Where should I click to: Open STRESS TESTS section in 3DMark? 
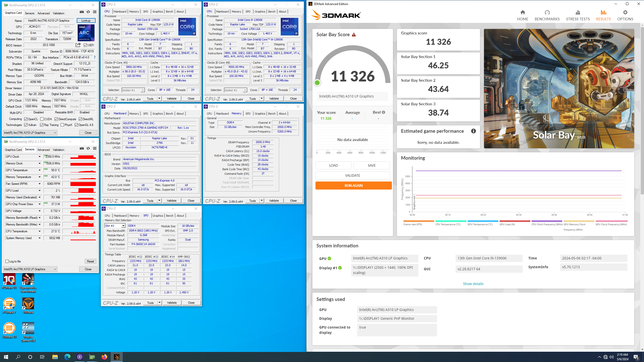pos(578,15)
